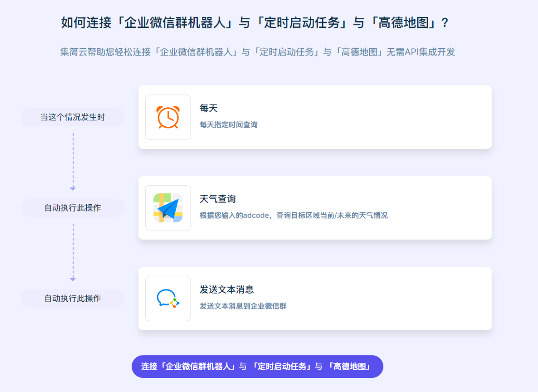Open the 天气查询 action title

(x=218, y=199)
